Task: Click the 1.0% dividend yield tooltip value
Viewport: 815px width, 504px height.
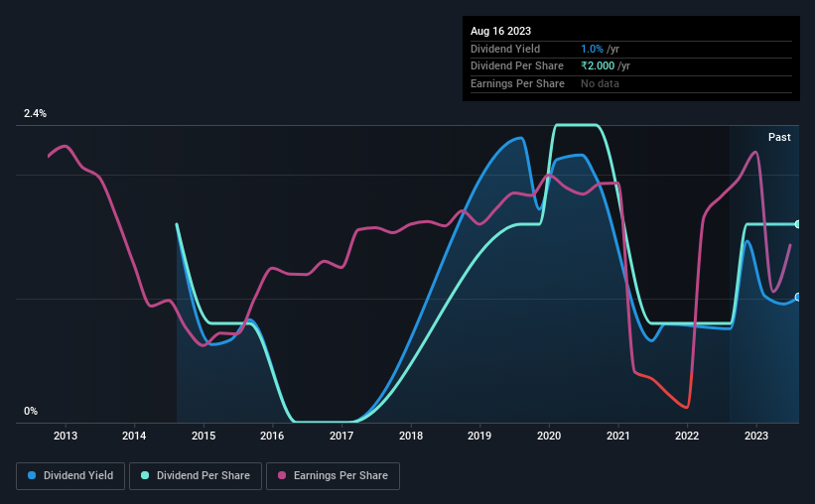Action: pyautogui.click(x=592, y=49)
